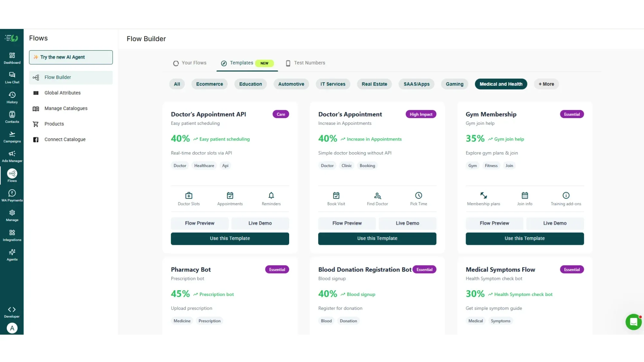Click the Healthcare tag

point(204,166)
